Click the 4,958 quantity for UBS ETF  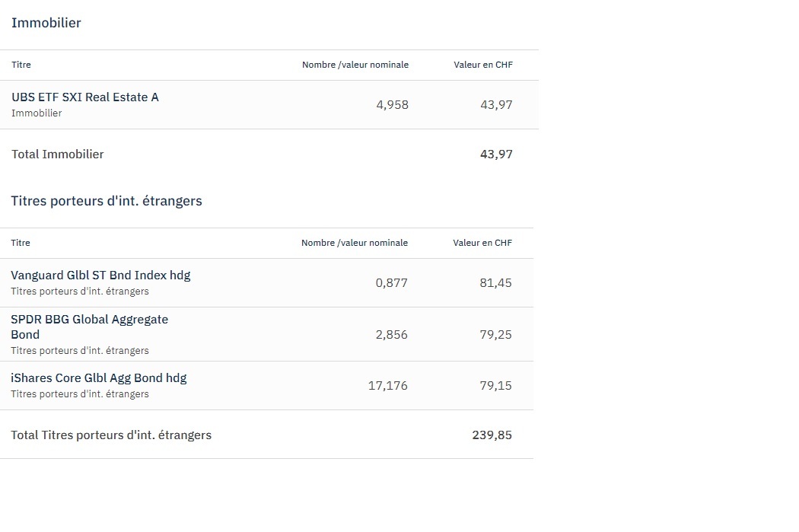tap(392, 105)
